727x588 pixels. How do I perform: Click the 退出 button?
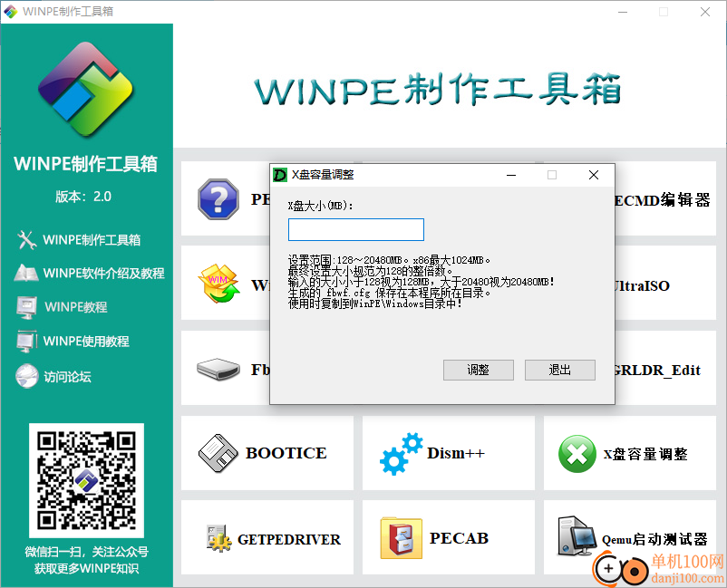click(x=559, y=370)
